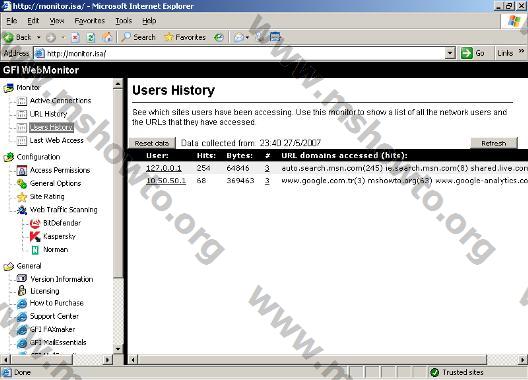Click the BitDefender icon
This screenshot has width=528, height=380.
35,223
